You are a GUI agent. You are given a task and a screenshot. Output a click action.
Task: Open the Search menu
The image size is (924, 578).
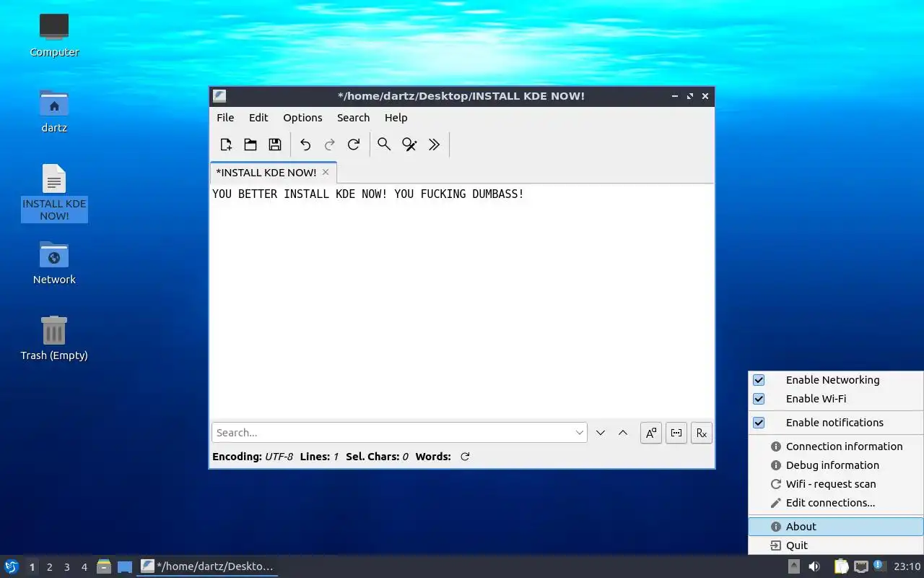click(353, 118)
